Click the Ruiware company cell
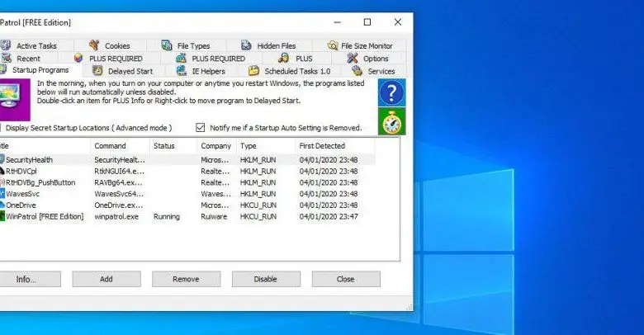Screen dimensions: 644x335 pyautogui.click(x=214, y=216)
